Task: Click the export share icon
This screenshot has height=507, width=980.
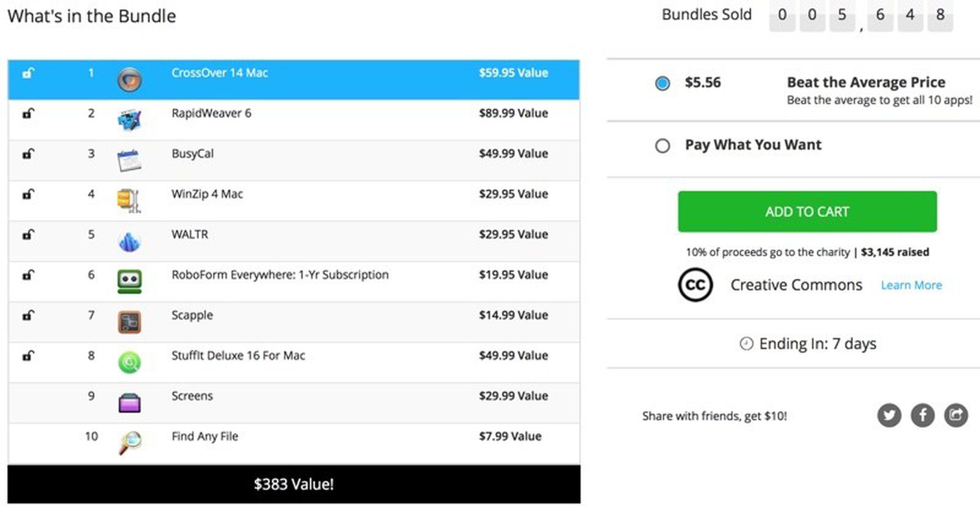Action: point(956,415)
